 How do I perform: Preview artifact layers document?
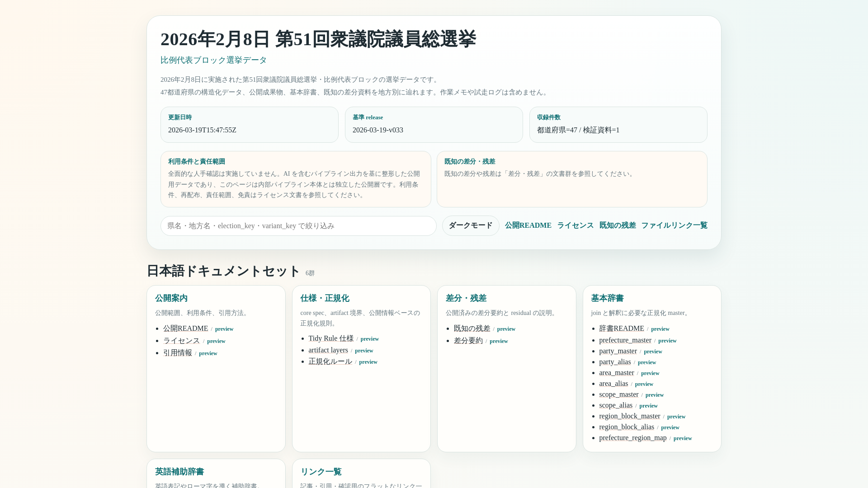(x=364, y=351)
